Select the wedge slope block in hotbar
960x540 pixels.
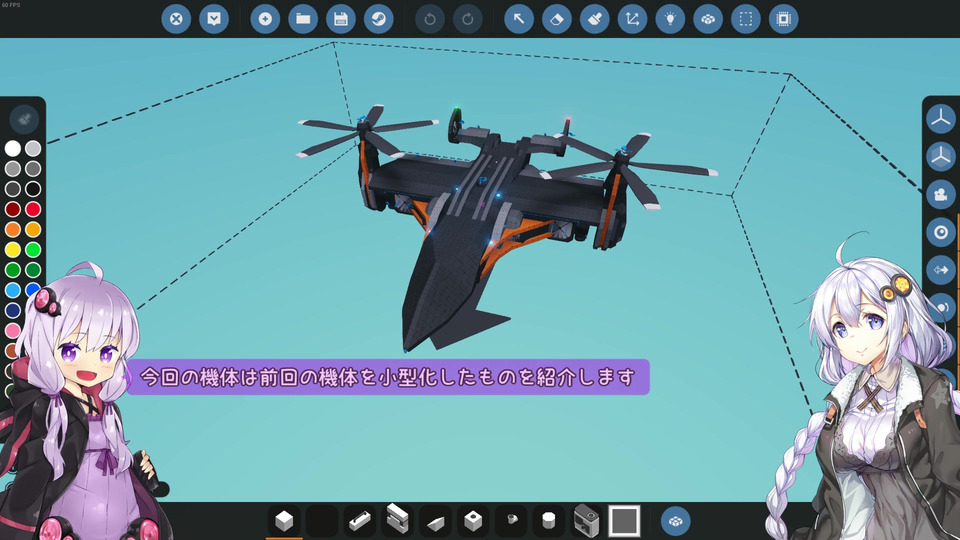[x=435, y=521]
